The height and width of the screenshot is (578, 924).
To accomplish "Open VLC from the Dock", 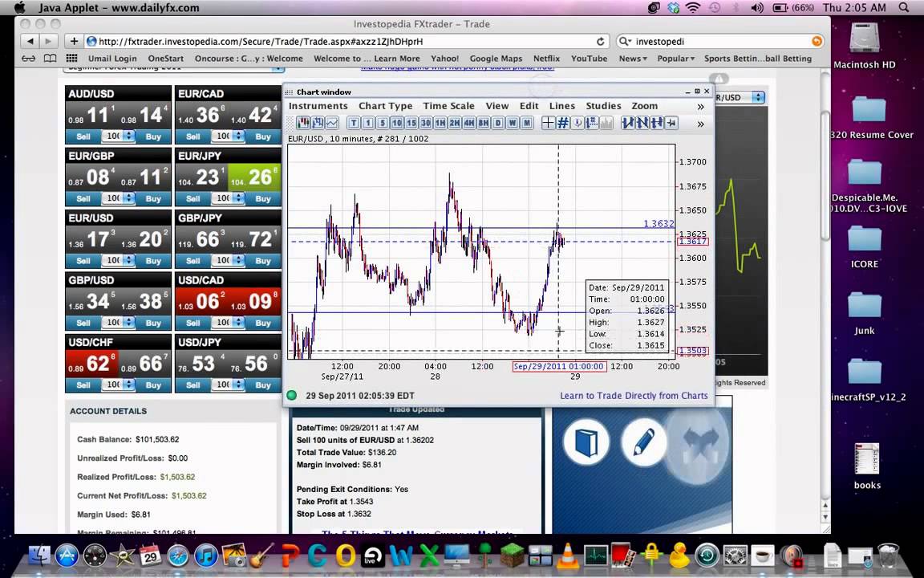I will pyautogui.click(x=567, y=556).
